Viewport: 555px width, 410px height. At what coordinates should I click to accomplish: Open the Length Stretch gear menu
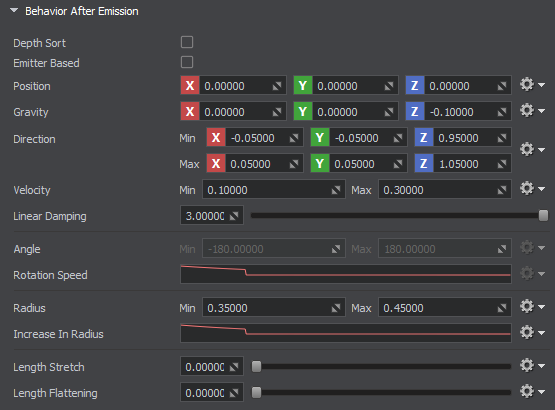click(532, 365)
